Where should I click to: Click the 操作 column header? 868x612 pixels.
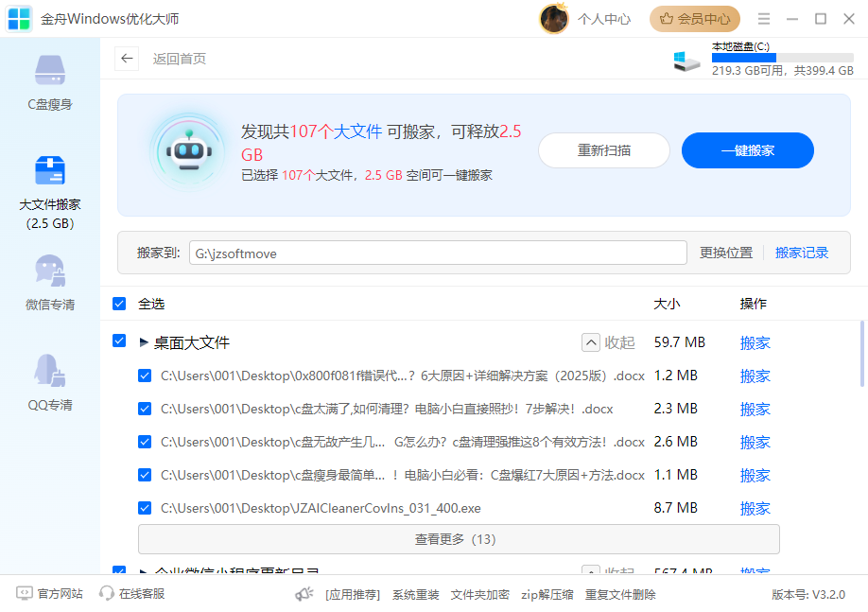pyautogui.click(x=753, y=304)
